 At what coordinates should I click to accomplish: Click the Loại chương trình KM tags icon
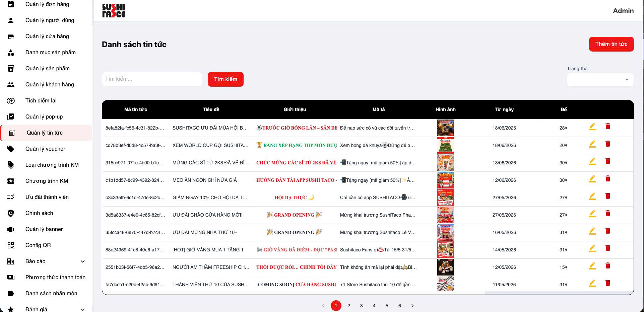point(11,165)
